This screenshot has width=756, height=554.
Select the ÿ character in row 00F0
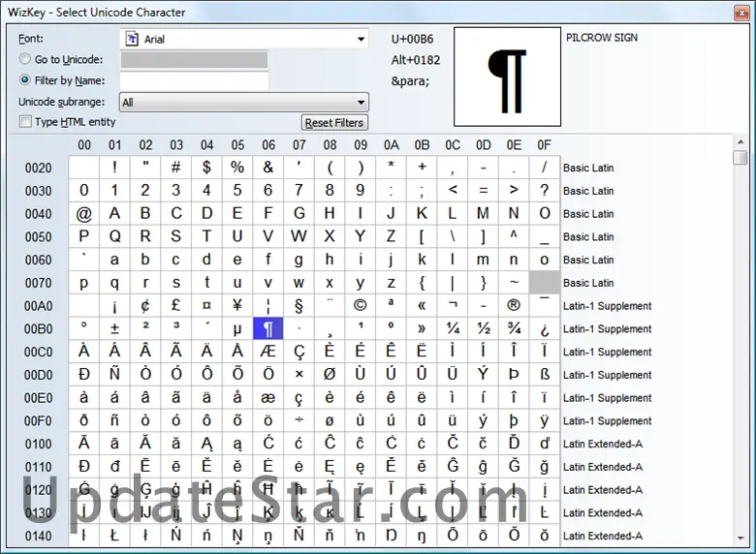545,420
